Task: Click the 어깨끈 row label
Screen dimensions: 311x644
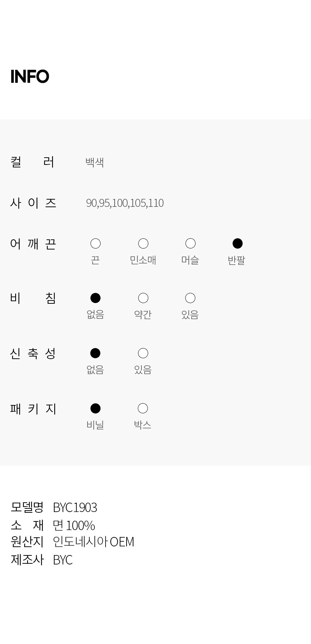Action: tap(33, 244)
